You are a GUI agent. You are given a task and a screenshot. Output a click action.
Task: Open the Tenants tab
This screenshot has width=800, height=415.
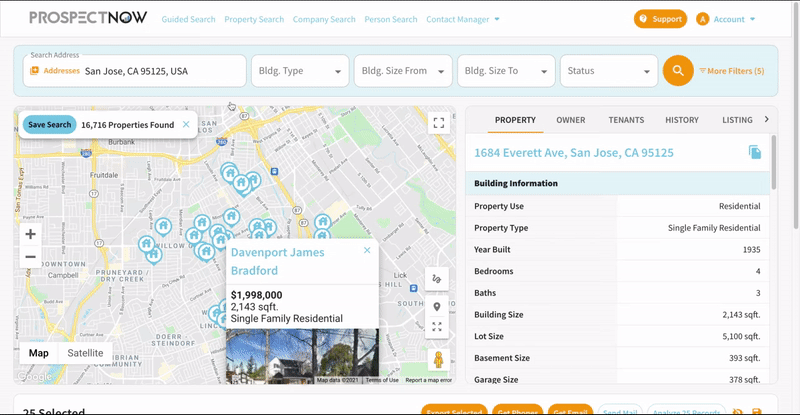(626, 120)
